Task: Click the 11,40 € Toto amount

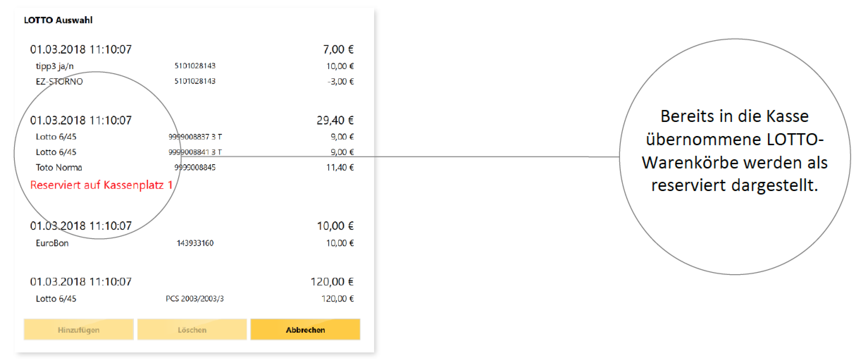Action: 340,167
